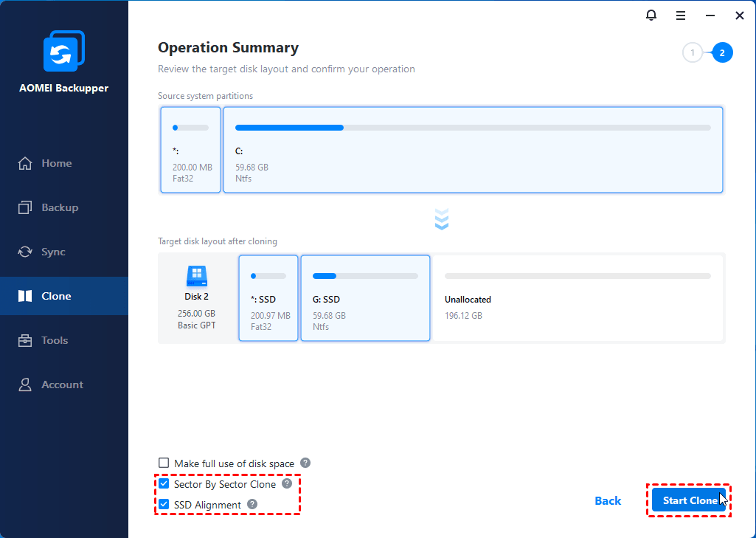756x538 pixels.
Task: Open the Backup section in sidebar
Action: (x=59, y=207)
